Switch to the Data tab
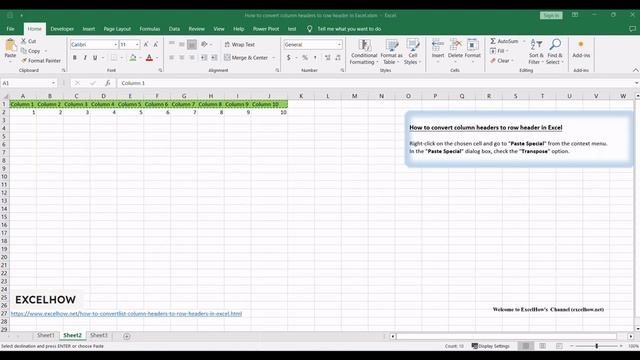 [x=174, y=29]
